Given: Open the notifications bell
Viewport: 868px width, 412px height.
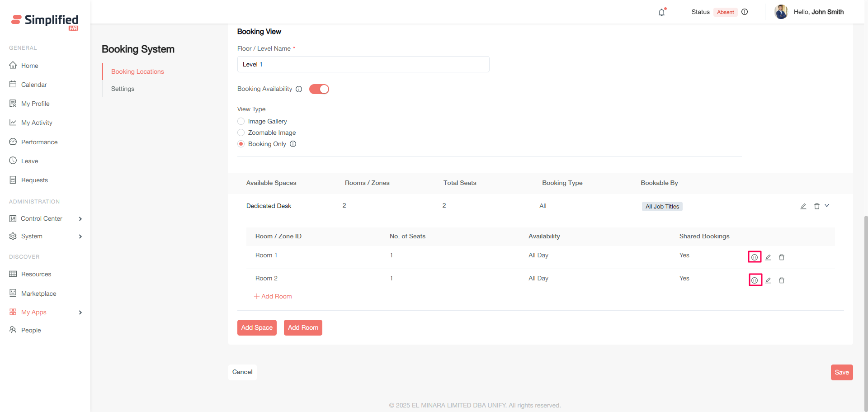Looking at the screenshot, I should 661,12.
